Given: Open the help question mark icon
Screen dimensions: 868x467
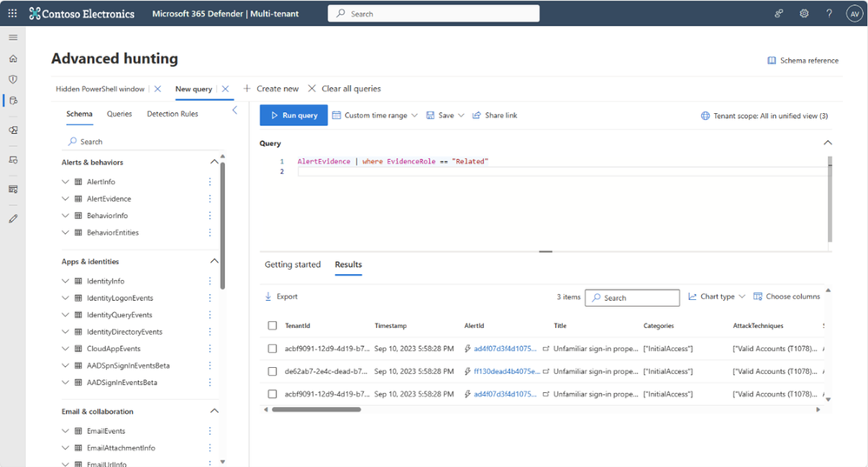Looking at the screenshot, I should pyautogui.click(x=829, y=13).
